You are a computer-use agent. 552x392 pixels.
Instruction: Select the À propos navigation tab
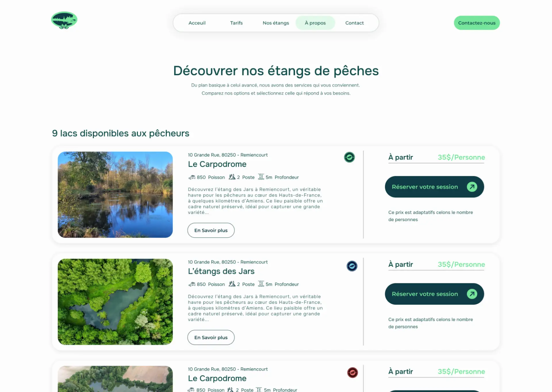[315, 23]
